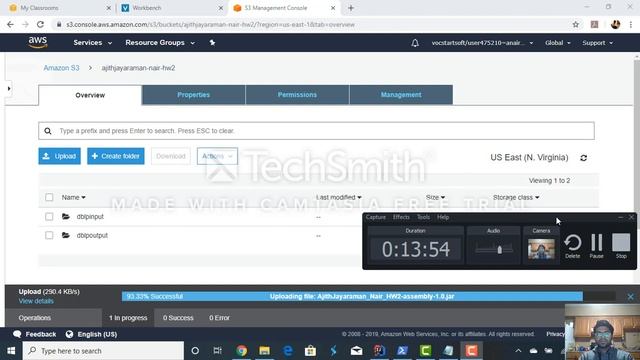Open Camtasia Effects menu
This screenshot has height=360, width=640.
401,217
